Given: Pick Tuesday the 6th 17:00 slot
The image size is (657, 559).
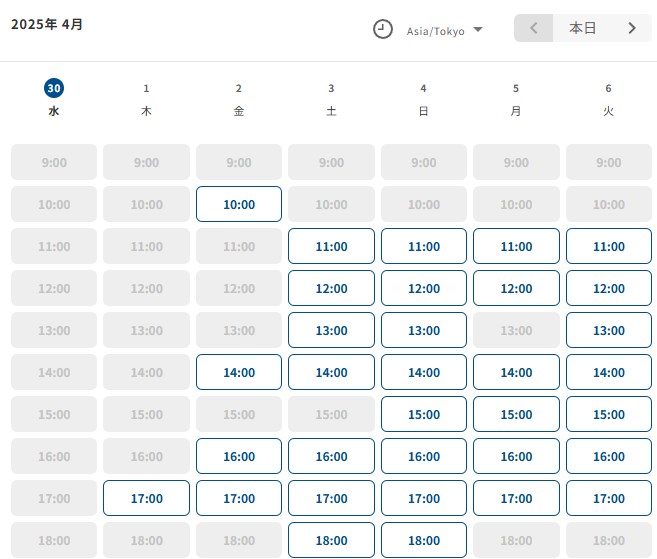Looking at the screenshot, I should point(608,498).
